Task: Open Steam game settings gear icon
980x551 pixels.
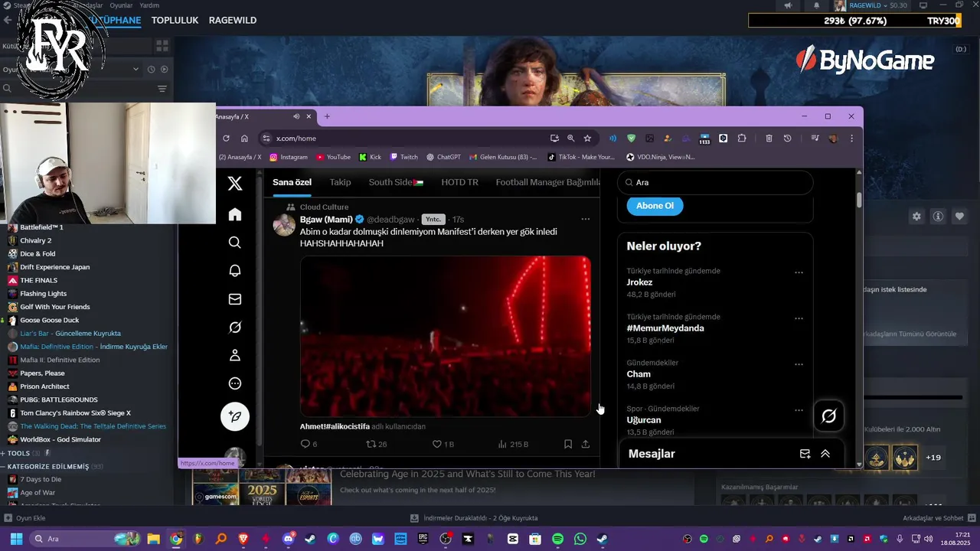Action: pos(916,217)
